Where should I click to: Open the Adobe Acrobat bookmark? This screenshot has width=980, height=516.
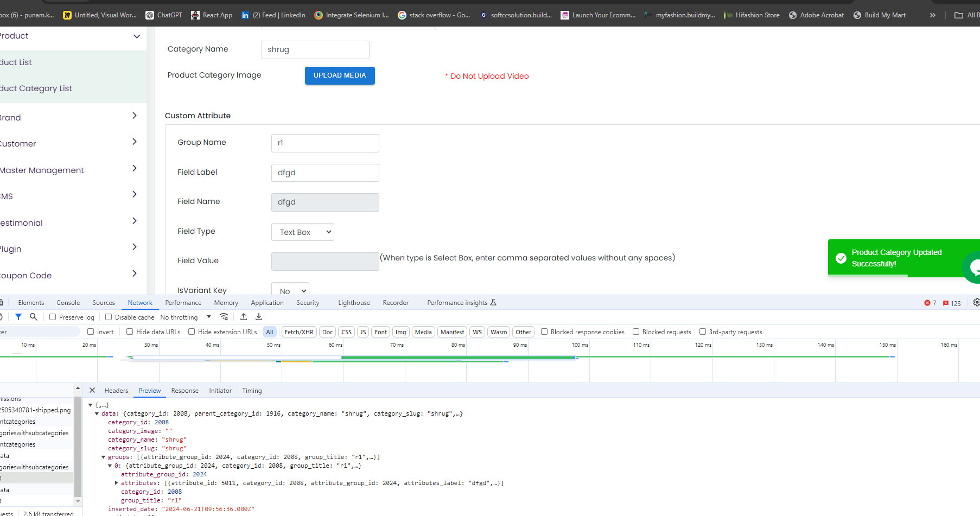coord(816,15)
